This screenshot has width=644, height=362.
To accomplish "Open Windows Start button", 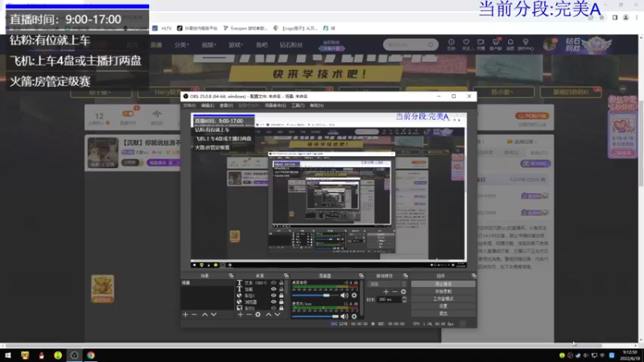I will point(8,355).
